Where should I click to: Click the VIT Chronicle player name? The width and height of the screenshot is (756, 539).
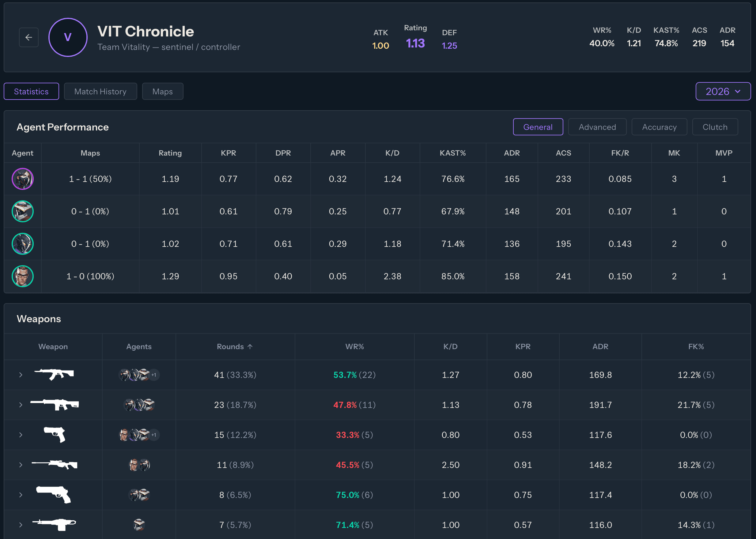click(x=146, y=31)
